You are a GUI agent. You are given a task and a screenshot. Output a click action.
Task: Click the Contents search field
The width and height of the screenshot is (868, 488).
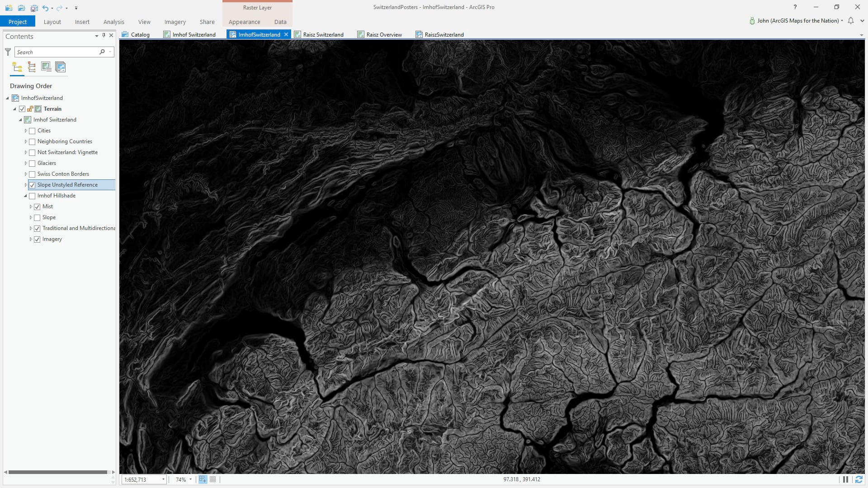coord(57,52)
